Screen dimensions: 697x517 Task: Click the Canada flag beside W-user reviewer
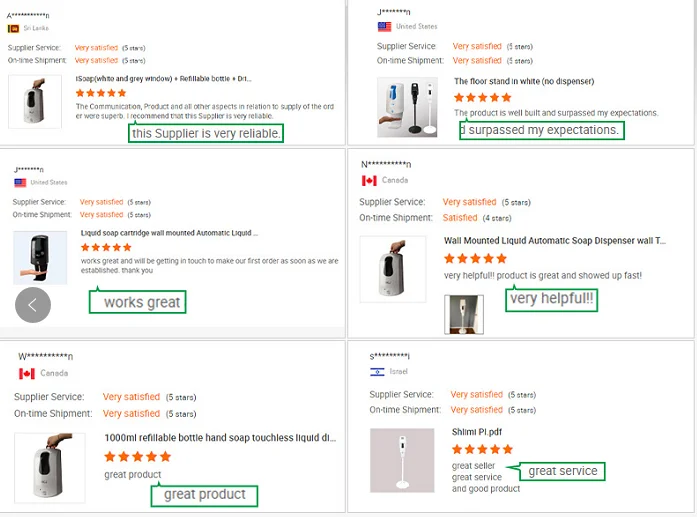click(27, 373)
